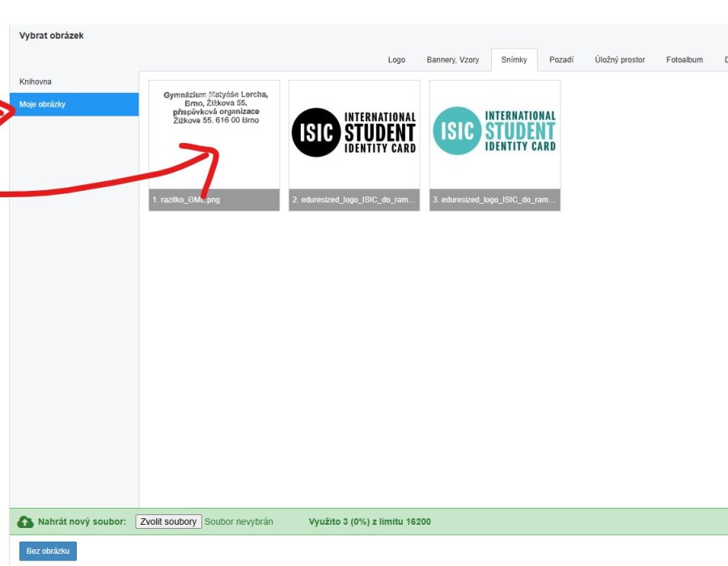Screen dimensions: 728x566
Task: Click the Soubor nevybrán text
Action: (x=239, y=522)
